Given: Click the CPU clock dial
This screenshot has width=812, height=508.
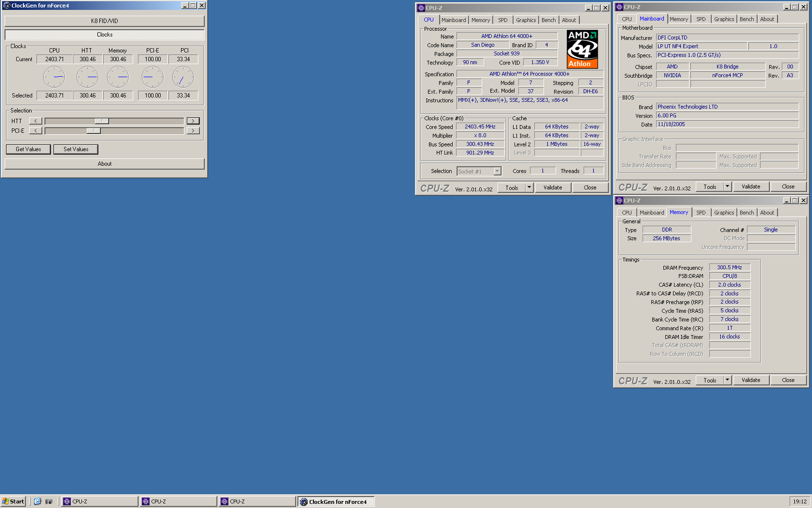Looking at the screenshot, I should click(55, 77).
